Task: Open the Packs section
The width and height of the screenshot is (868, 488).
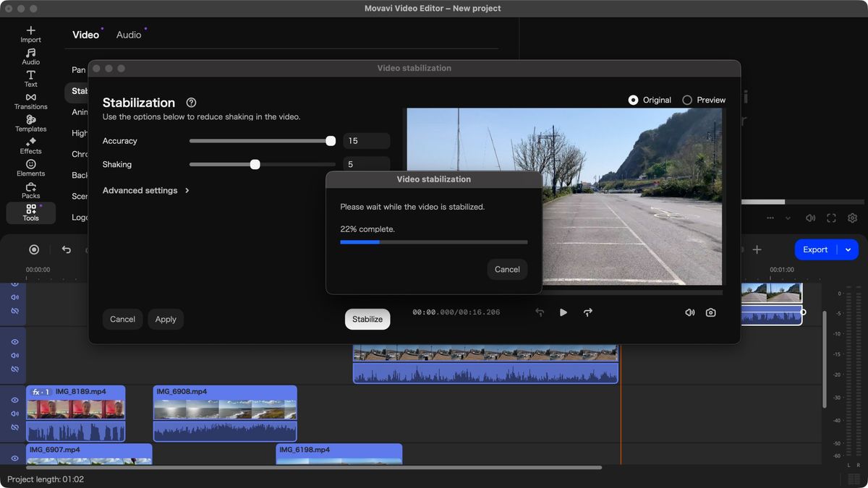Action: (30, 191)
